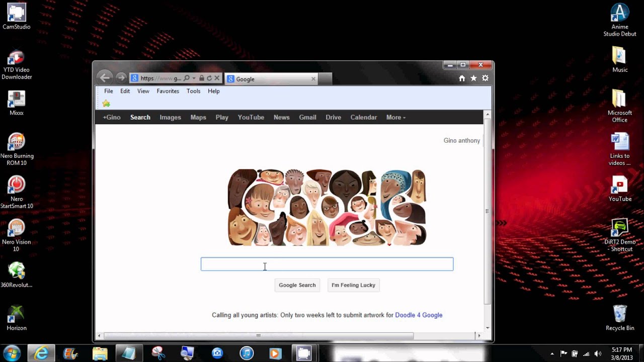This screenshot has width=644, height=362.
Task: Open Links to videos document icon
Action: 620,149
